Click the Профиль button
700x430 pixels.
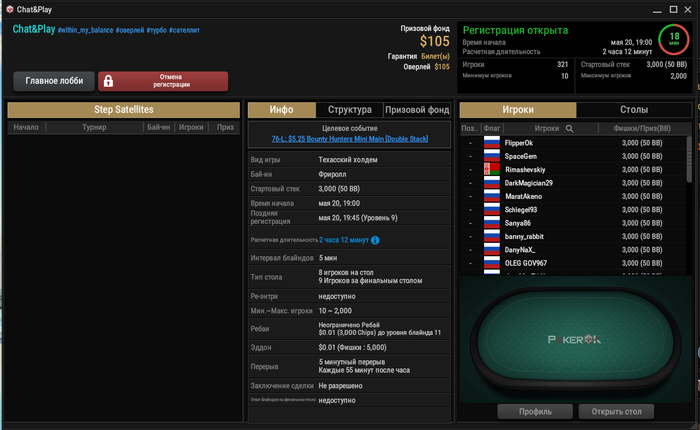point(535,412)
